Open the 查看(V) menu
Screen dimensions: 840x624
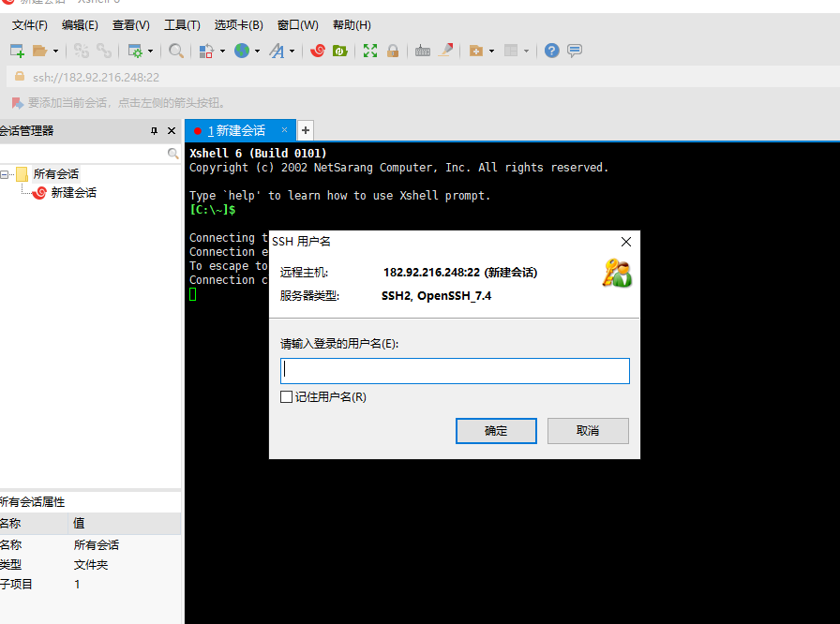click(x=130, y=25)
